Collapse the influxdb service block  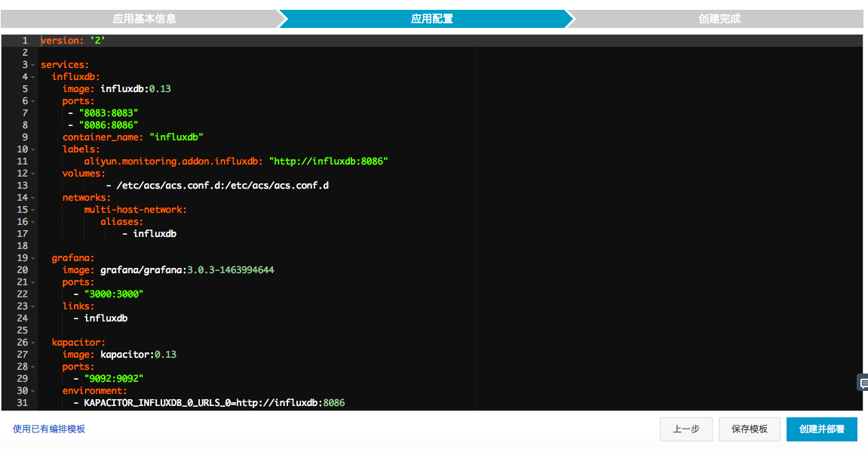pyautogui.click(x=34, y=76)
